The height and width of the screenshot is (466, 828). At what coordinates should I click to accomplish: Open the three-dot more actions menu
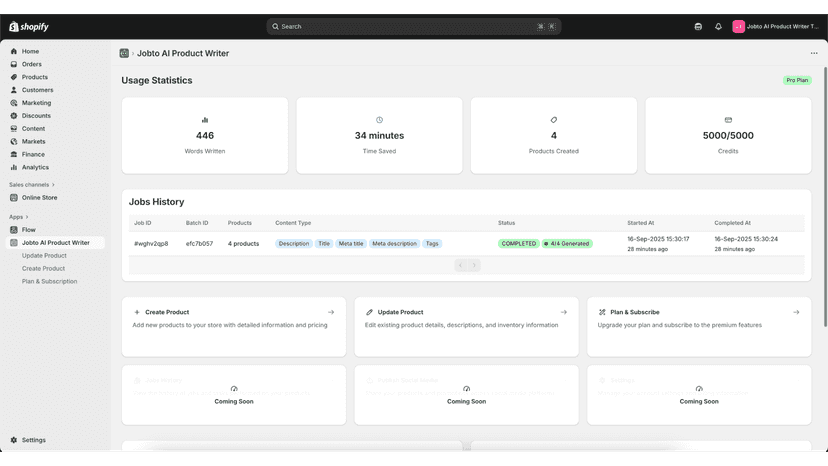click(814, 53)
